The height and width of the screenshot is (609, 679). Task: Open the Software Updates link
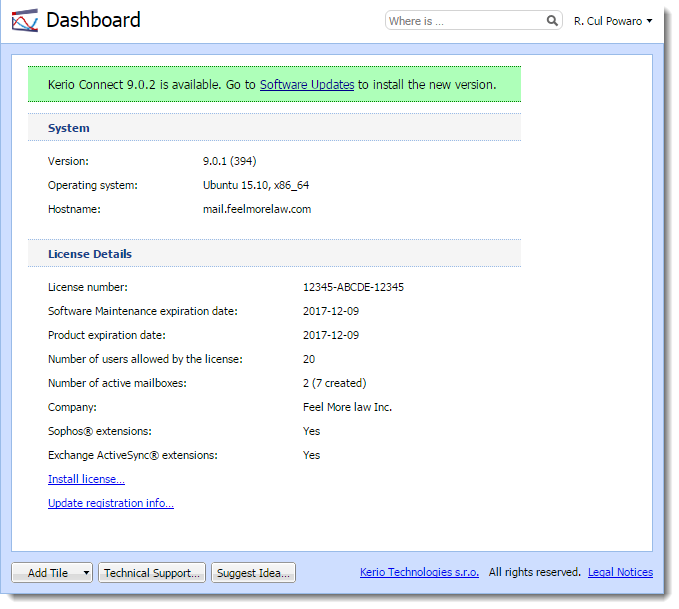point(307,84)
